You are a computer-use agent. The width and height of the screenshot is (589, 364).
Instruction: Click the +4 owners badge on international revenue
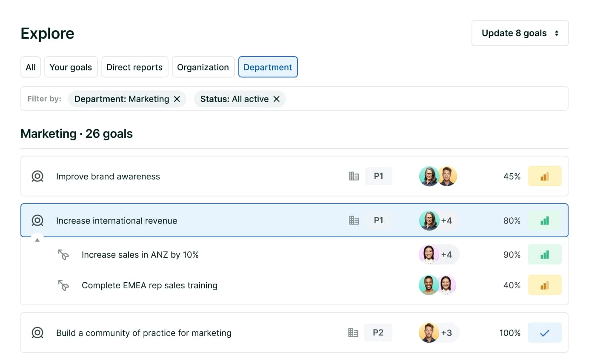tap(446, 221)
